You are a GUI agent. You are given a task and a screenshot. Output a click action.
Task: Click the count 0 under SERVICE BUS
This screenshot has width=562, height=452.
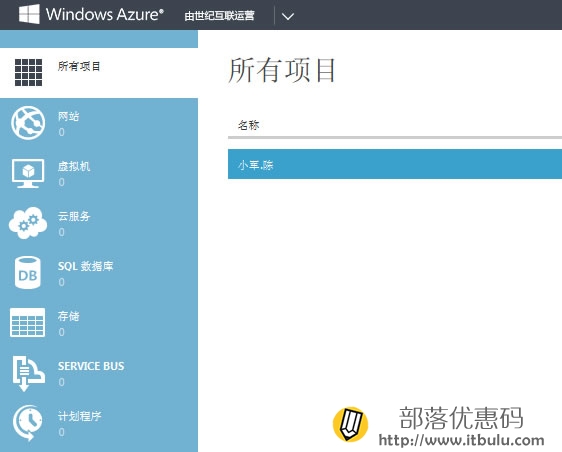pyautogui.click(x=62, y=382)
